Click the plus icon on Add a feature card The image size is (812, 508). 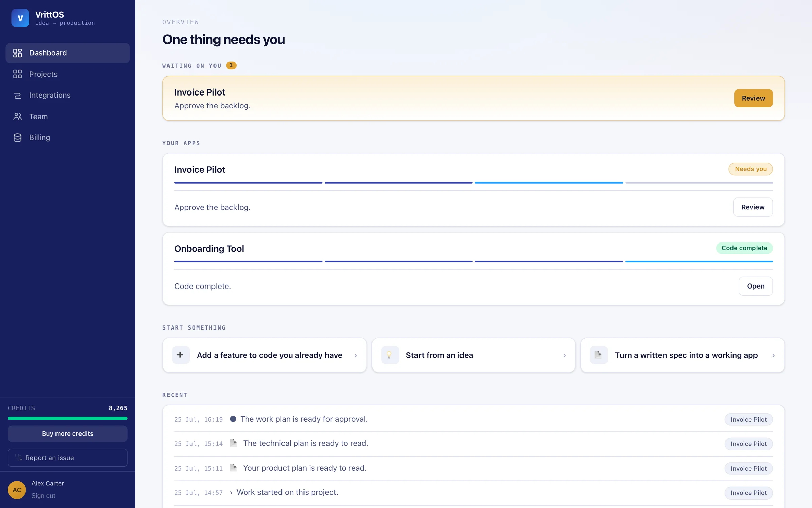point(181,355)
